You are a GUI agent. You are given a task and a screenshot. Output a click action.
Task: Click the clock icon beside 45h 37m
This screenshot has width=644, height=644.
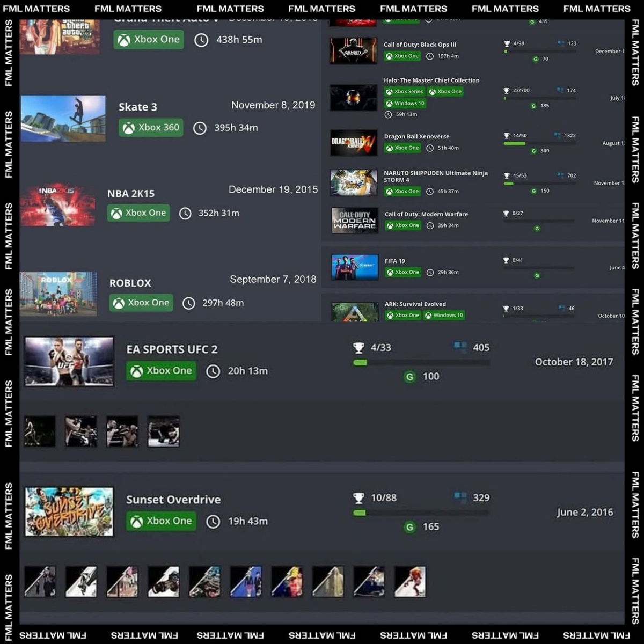430,192
